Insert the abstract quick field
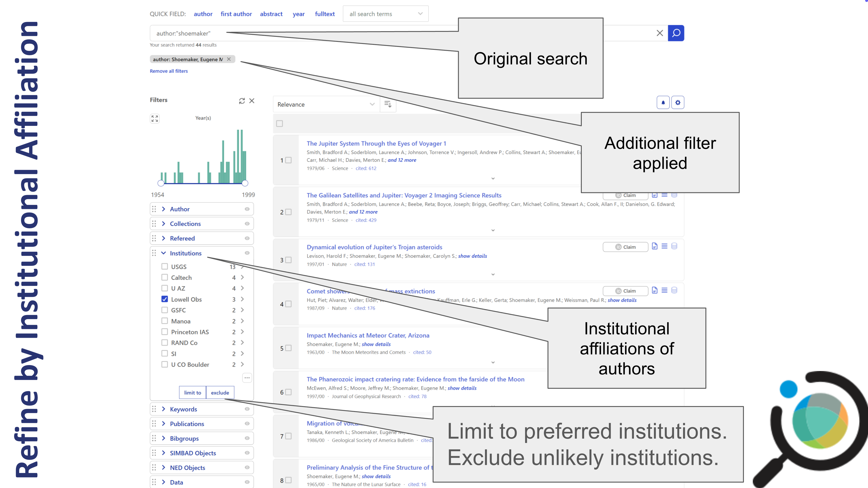868x488 pixels. [271, 14]
